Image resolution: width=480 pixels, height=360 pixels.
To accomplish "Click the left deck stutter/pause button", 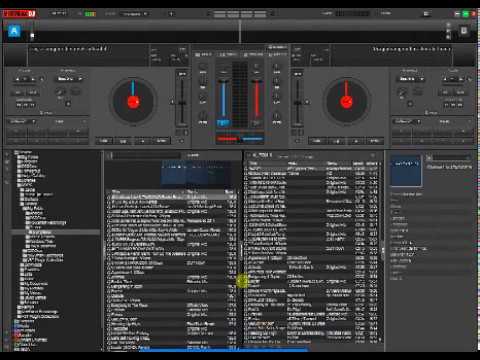I will [123, 141].
